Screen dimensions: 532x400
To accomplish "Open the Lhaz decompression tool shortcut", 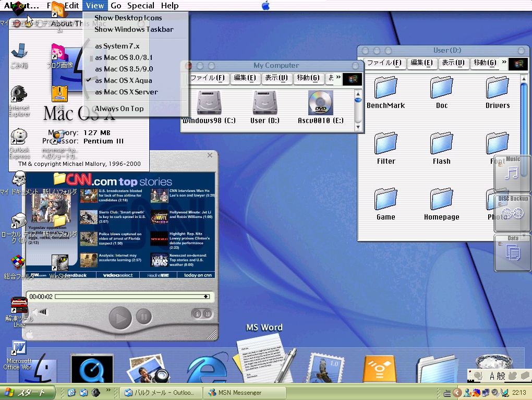I will click(19, 312).
